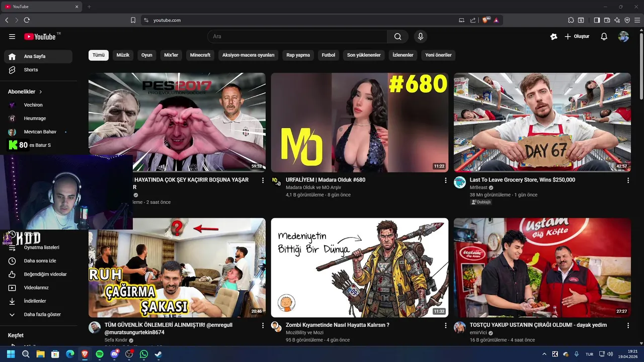The image size is (644, 362).
Task: Open the emirVici channel name link
Action: point(478,333)
